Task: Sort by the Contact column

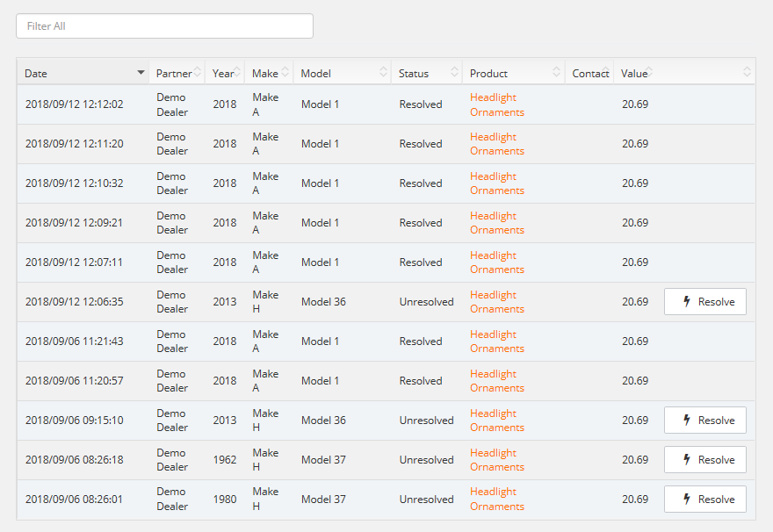Action: tap(589, 73)
